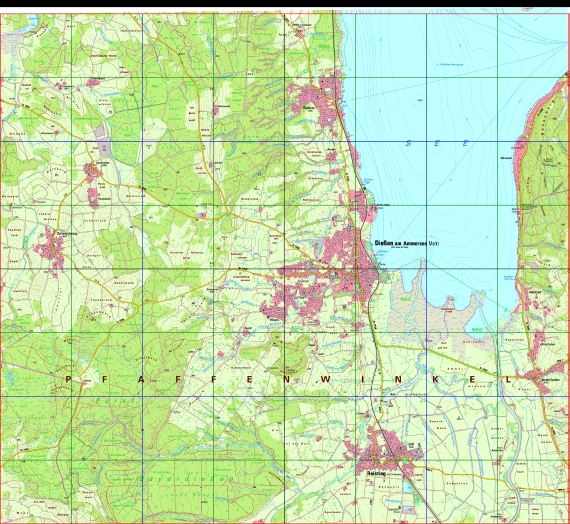570x524 pixels.
Task: Click the oval wooded hill south of Dießen
Action: (x=292, y=355)
